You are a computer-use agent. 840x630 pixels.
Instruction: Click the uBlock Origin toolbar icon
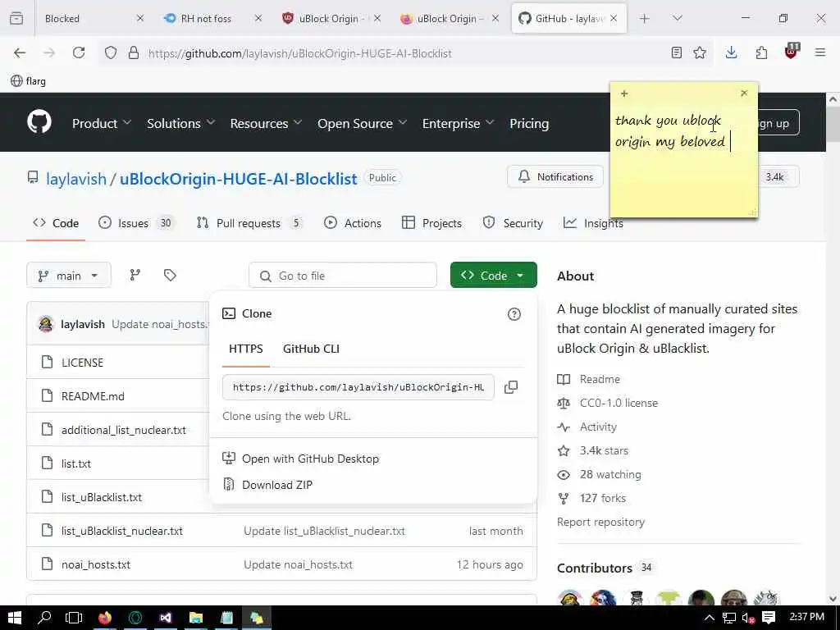pos(792,52)
